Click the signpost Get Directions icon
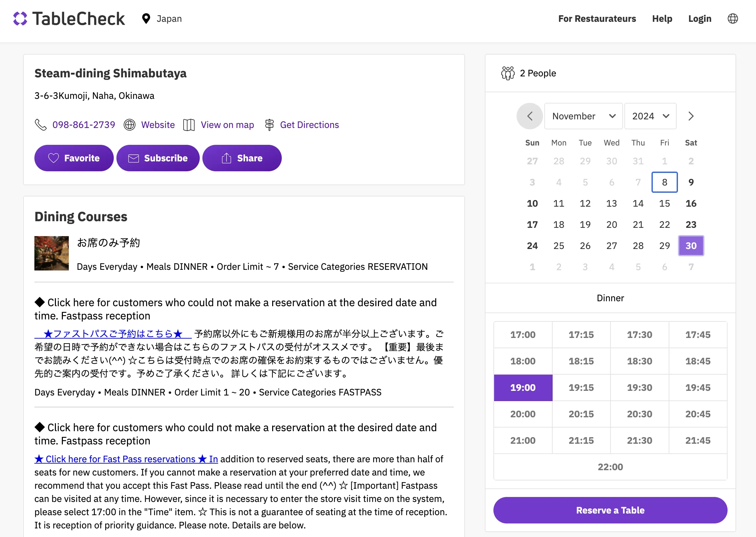This screenshot has height=537, width=756. pos(270,125)
